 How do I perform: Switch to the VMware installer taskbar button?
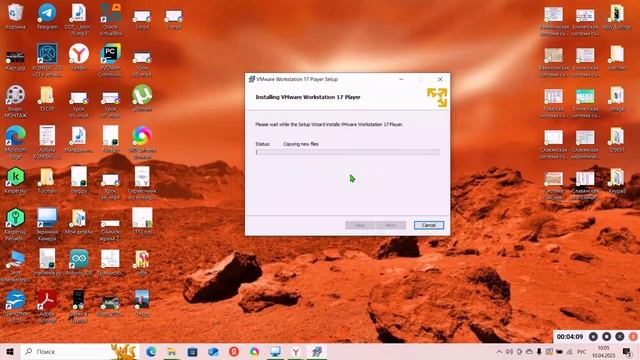(317, 351)
